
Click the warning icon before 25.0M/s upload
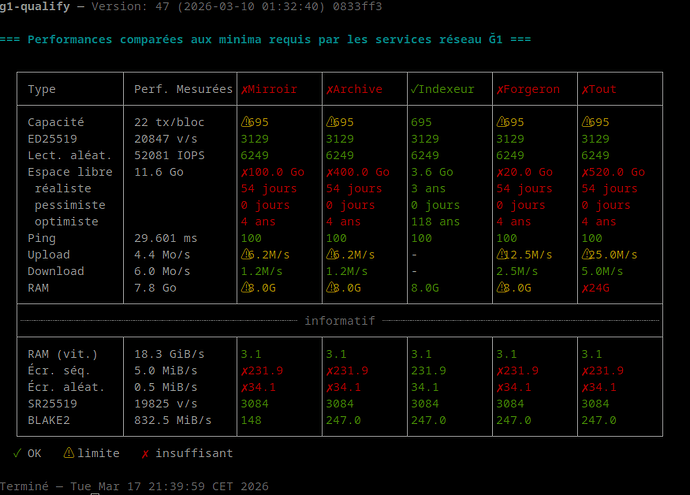pyautogui.click(x=586, y=255)
